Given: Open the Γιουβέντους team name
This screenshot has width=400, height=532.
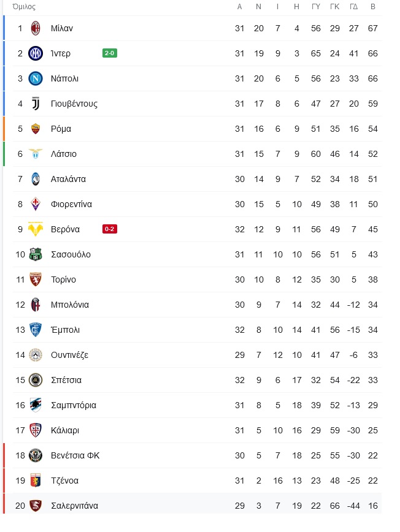Looking at the screenshot, I should pos(74,104).
